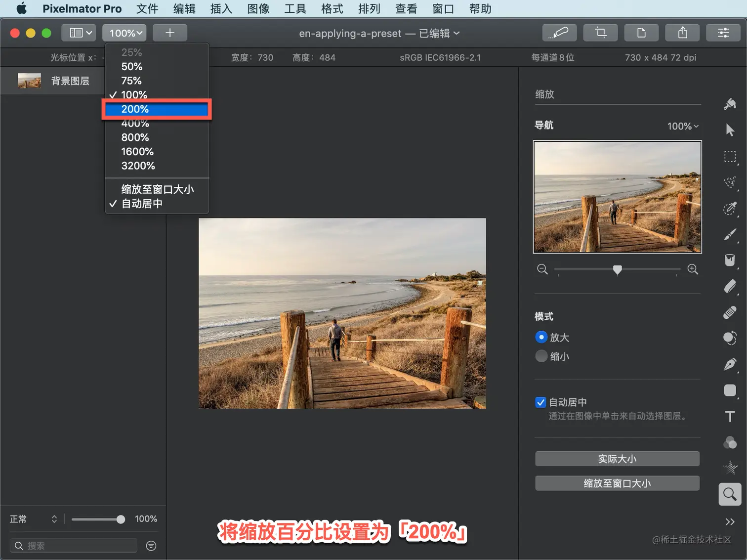Screen dimensions: 747x560
Task: Adjust the layer opacity slider handle
Action: pyautogui.click(x=121, y=519)
